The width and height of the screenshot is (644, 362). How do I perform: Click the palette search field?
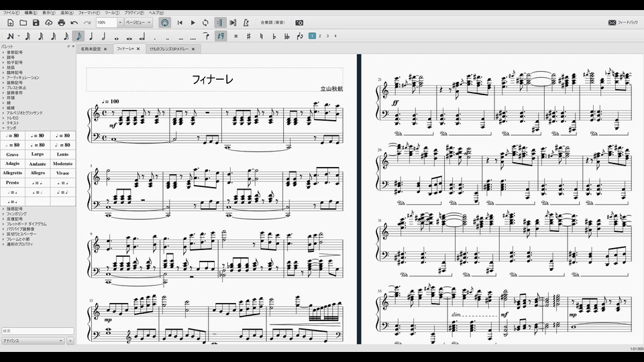tap(38, 330)
